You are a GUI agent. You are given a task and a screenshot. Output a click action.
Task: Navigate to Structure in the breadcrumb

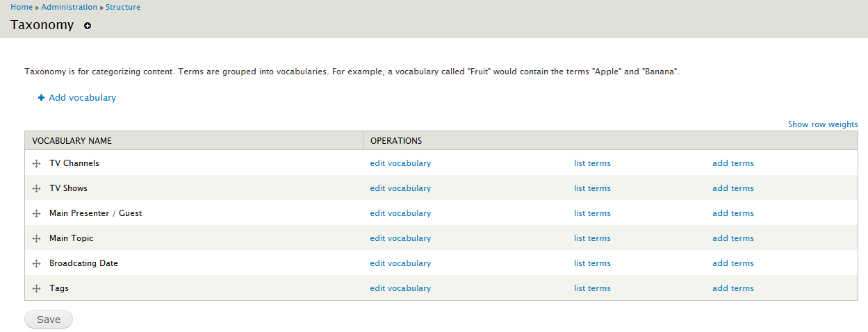pyautogui.click(x=123, y=7)
